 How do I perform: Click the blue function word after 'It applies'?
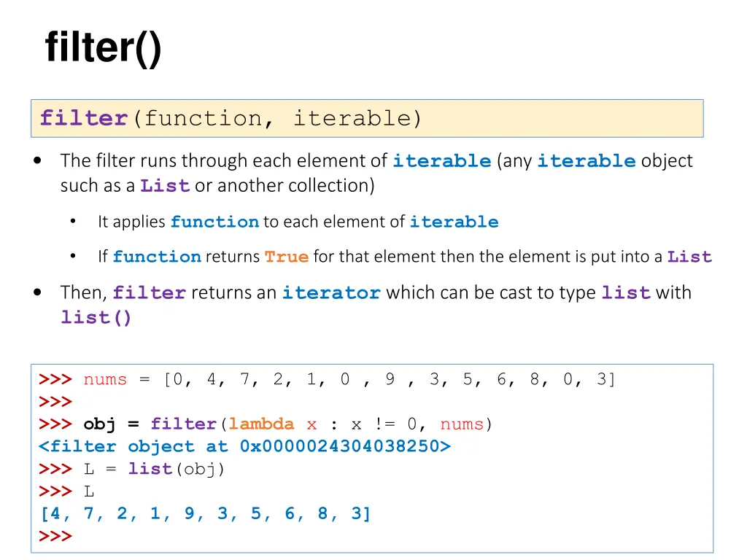215,222
